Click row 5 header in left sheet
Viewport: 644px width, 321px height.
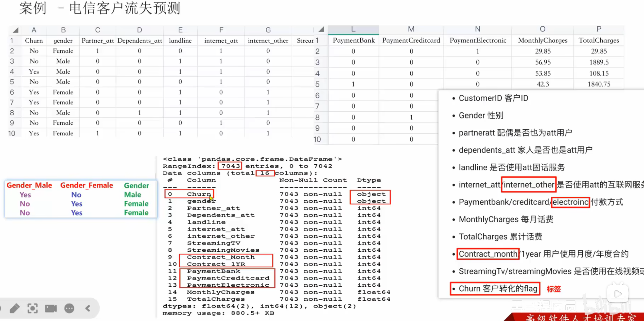click(x=12, y=82)
